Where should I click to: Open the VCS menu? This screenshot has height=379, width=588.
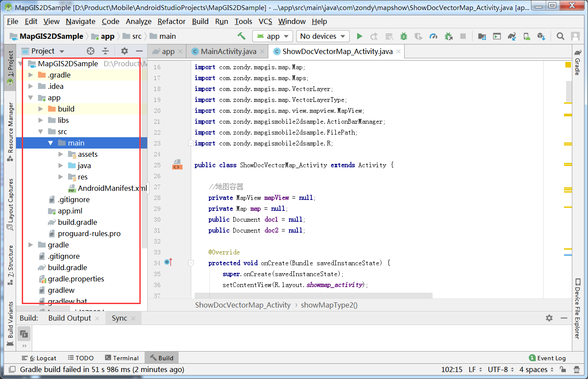pyautogui.click(x=266, y=21)
